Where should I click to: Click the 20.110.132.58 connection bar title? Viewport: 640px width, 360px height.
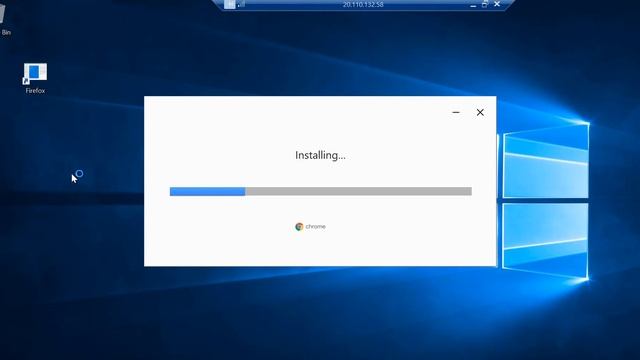pos(363,4)
